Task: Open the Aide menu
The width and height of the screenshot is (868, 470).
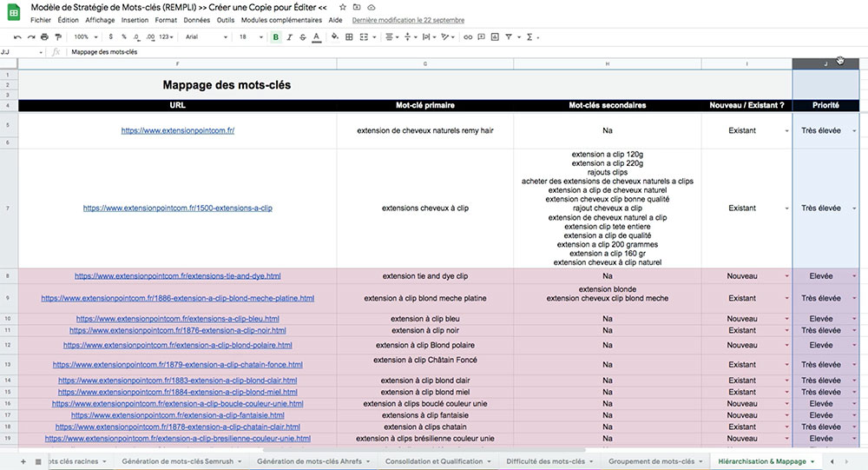Action: tap(335, 20)
